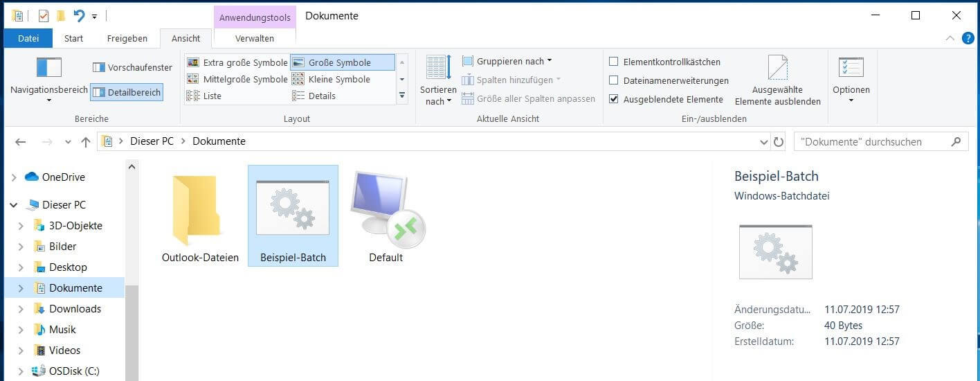Go up one level with the up arrow
Screen dimensions: 980x381
click(x=85, y=142)
